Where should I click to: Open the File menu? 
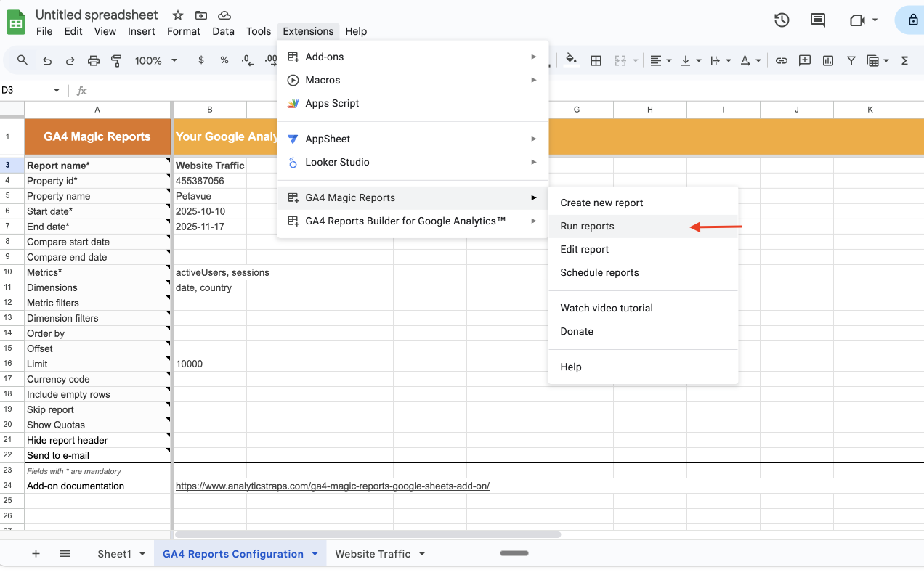(x=44, y=31)
